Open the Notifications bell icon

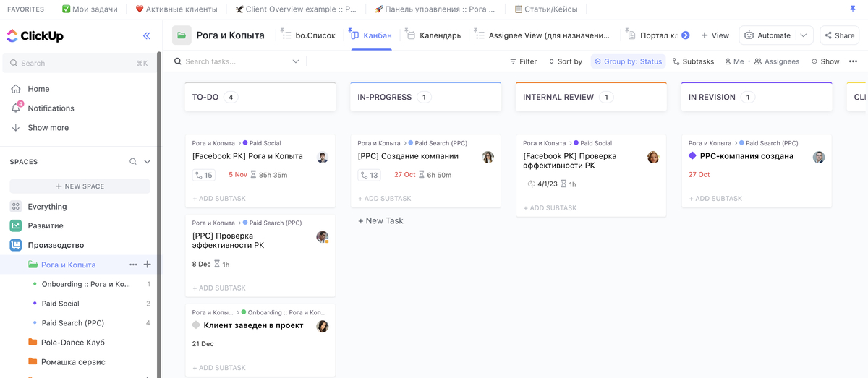point(16,108)
